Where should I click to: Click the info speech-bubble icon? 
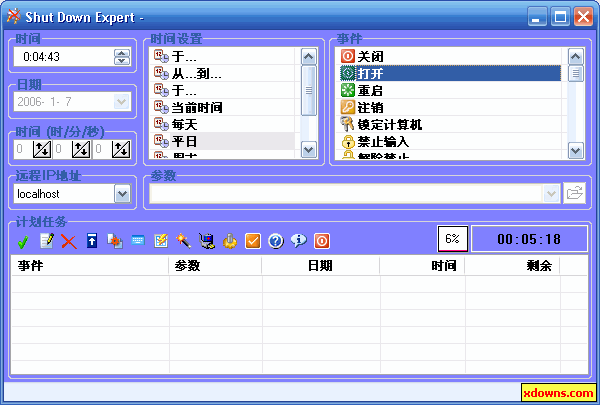point(299,241)
